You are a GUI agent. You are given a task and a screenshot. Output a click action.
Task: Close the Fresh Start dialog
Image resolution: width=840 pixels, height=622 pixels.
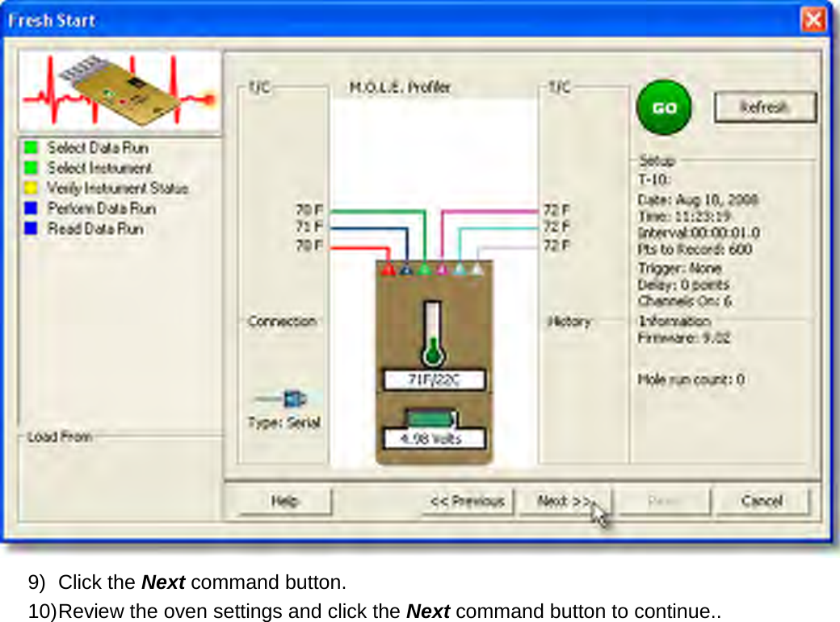click(x=813, y=20)
